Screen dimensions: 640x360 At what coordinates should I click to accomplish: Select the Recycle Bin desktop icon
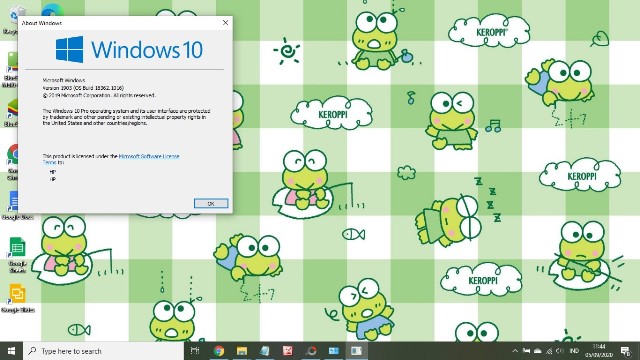(12, 20)
